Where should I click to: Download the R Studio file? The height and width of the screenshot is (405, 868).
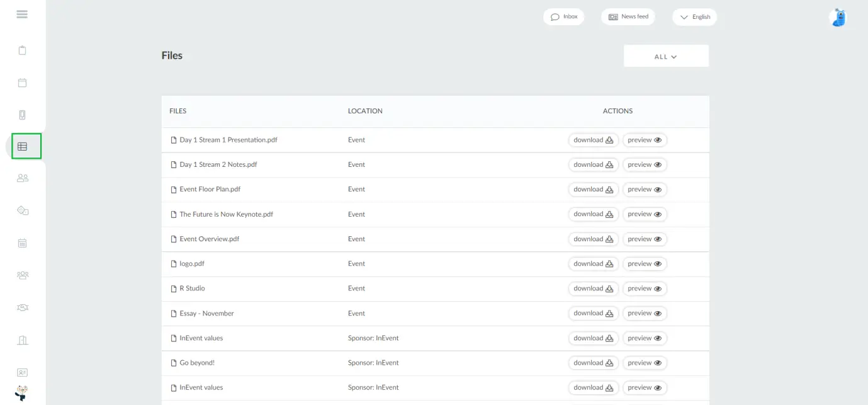click(594, 288)
